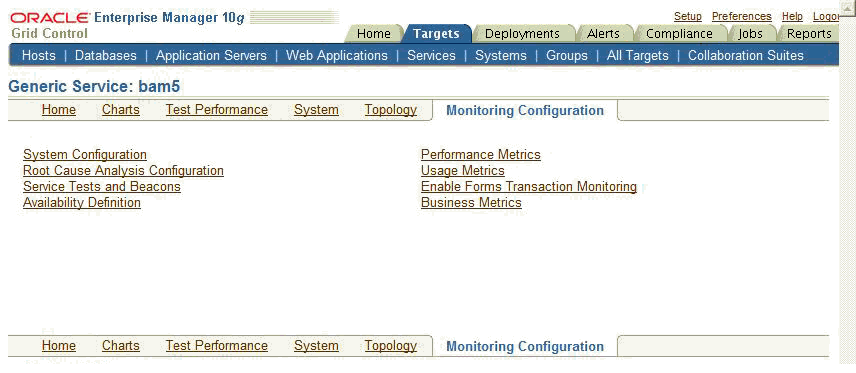This screenshot has height=373, width=856.
Task: Open the Business Metrics link
Action: (471, 203)
